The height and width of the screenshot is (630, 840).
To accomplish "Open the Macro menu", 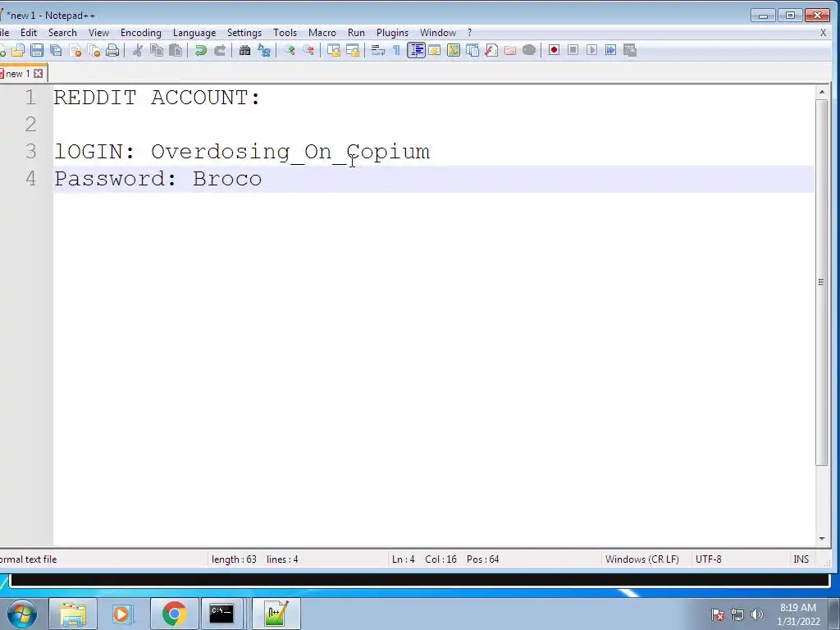I will tap(322, 33).
